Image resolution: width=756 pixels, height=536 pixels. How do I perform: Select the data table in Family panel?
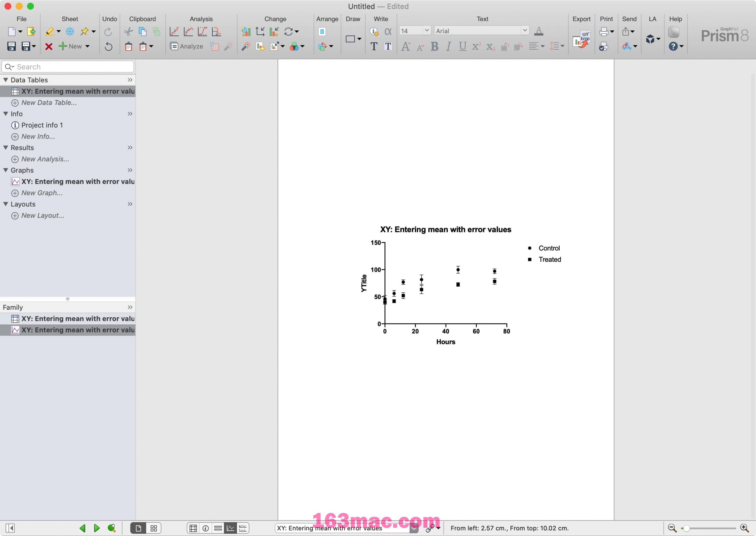(x=68, y=319)
